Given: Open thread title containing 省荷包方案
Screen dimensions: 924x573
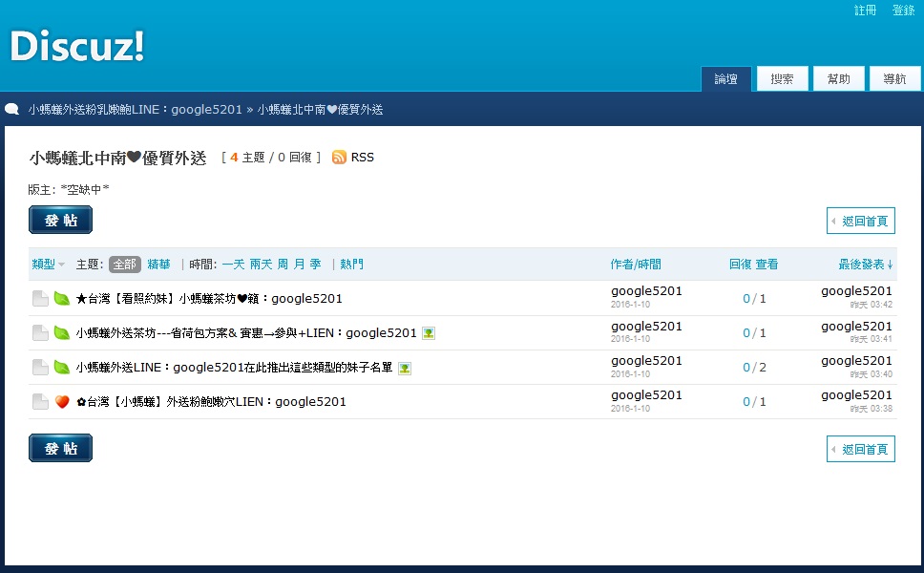Looking at the screenshot, I should [x=246, y=333].
